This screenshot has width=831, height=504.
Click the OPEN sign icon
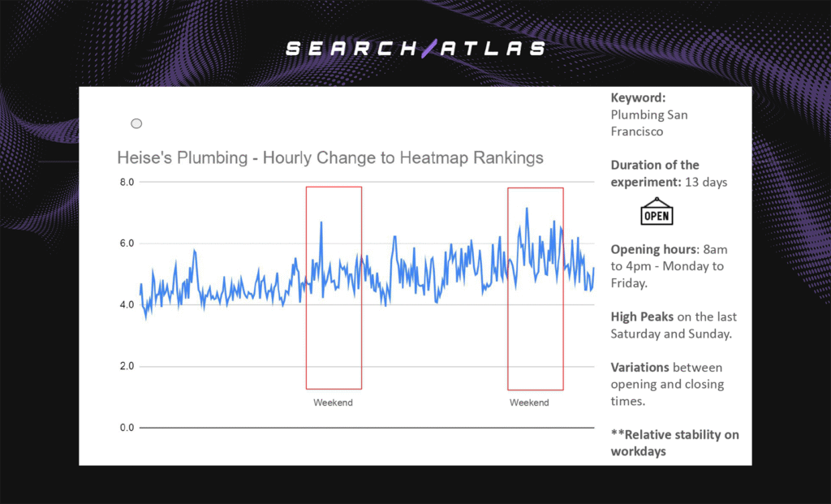[x=657, y=212]
